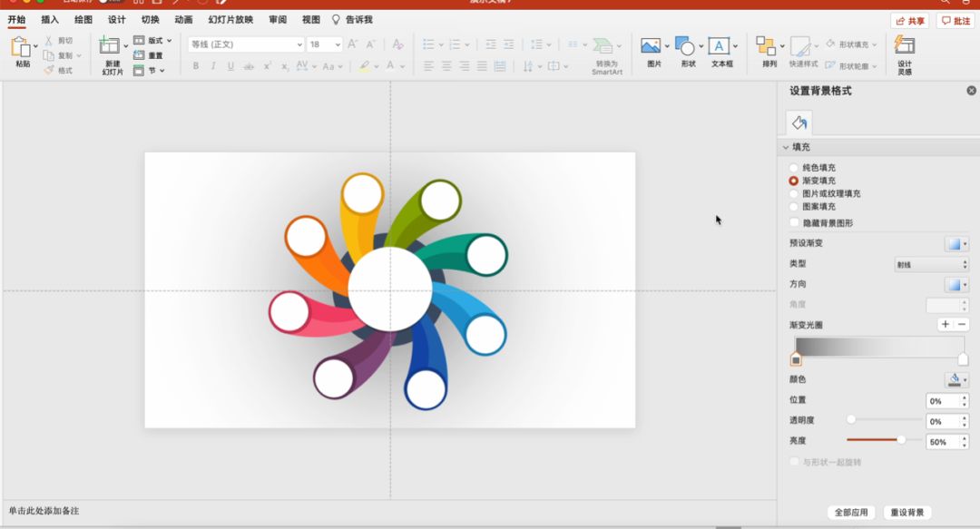Adjust the Transparency (透明度) slider
980x529 pixels.
(850, 419)
